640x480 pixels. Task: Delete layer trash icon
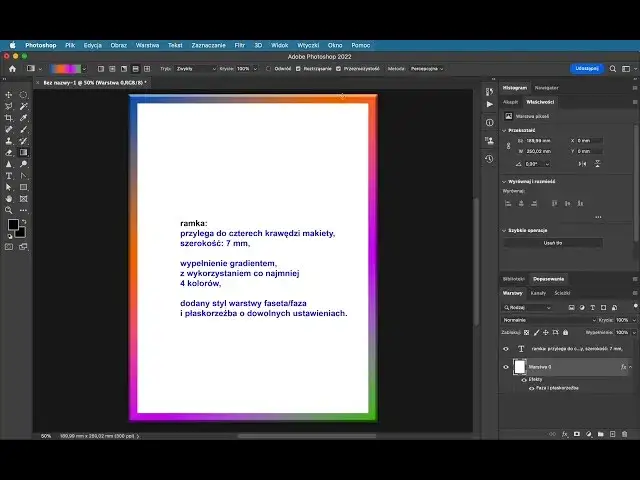tap(624, 434)
